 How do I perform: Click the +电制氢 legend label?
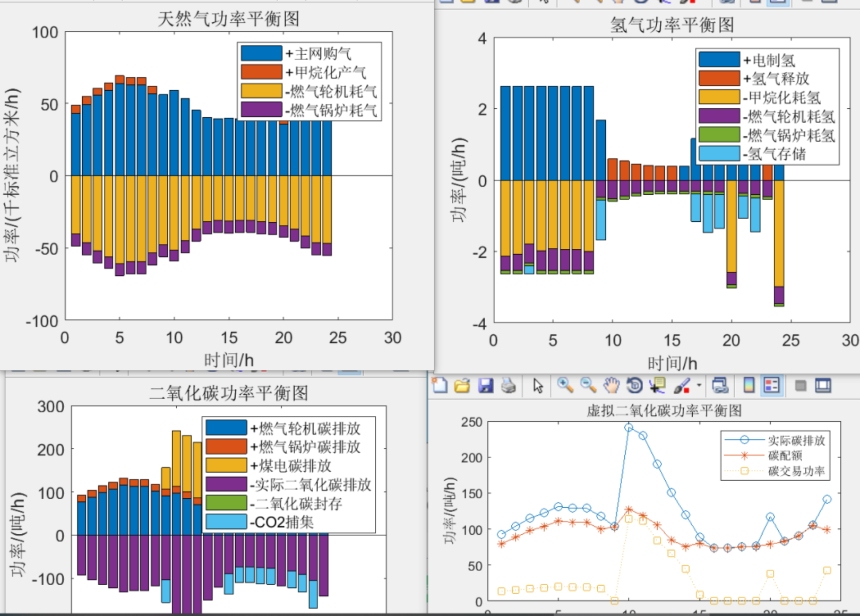(769, 60)
